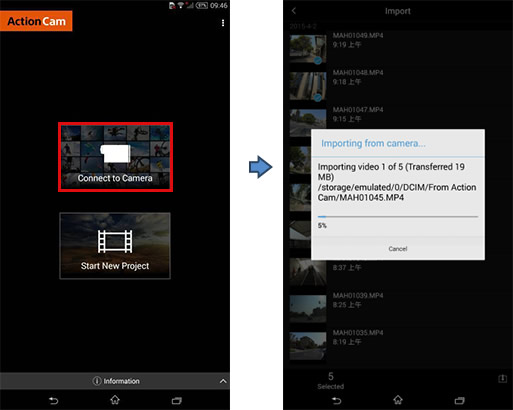Click the 5 Selected counter
Screen dimensions: 513x410
(331, 381)
